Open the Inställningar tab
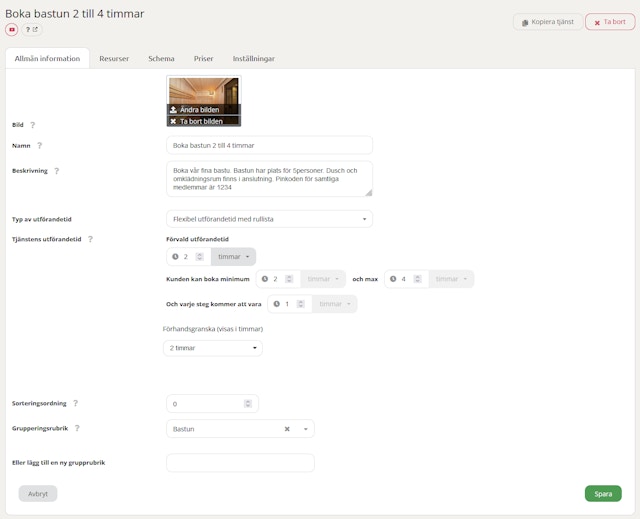Viewport: 640px width, 519px height. pyautogui.click(x=253, y=59)
